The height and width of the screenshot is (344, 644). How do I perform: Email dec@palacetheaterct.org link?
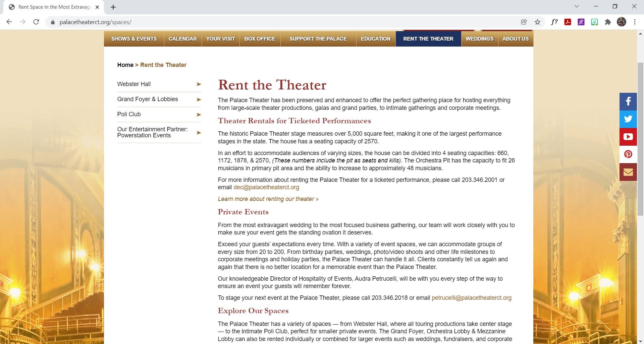[266, 187]
